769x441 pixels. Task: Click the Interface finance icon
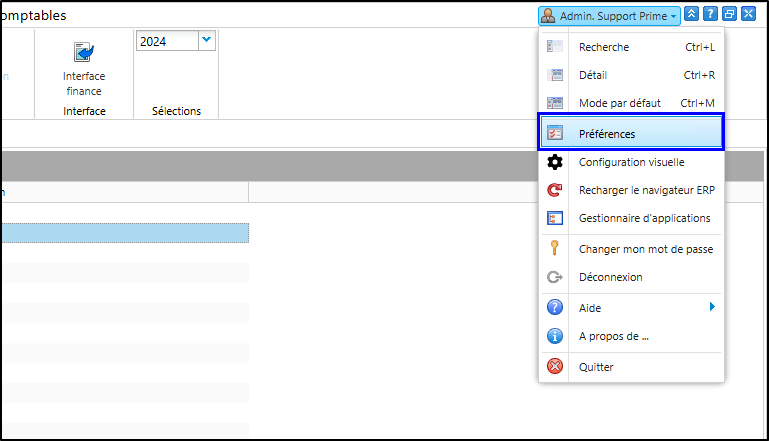click(84, 52)
